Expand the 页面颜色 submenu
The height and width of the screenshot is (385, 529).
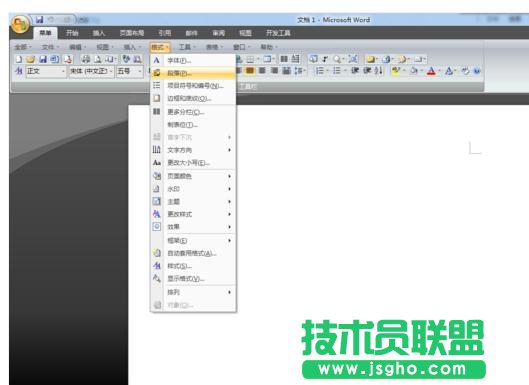coord(193,176)
